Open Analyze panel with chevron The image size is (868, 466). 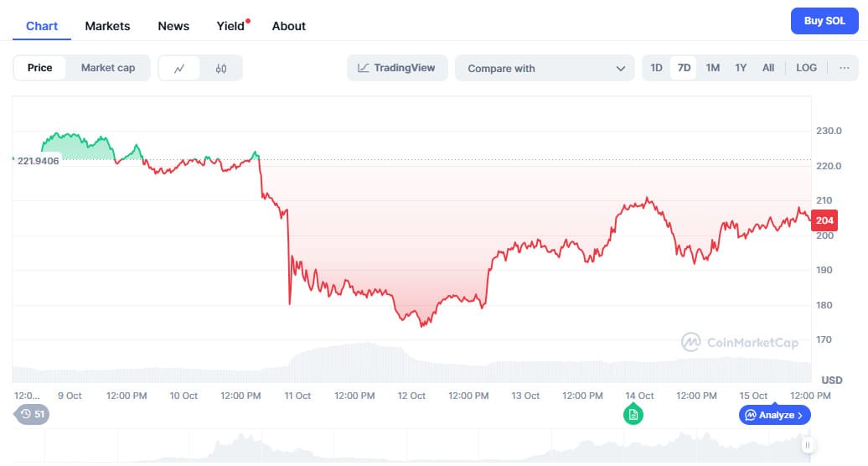click(774, 415)
